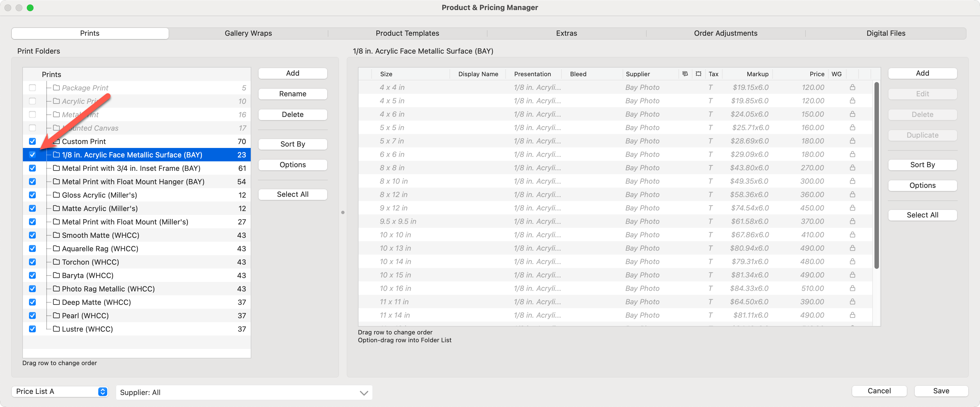Click lock icon on 10 x 16 in row
This screenshot has width=980, height=407.
coord(852,288)
